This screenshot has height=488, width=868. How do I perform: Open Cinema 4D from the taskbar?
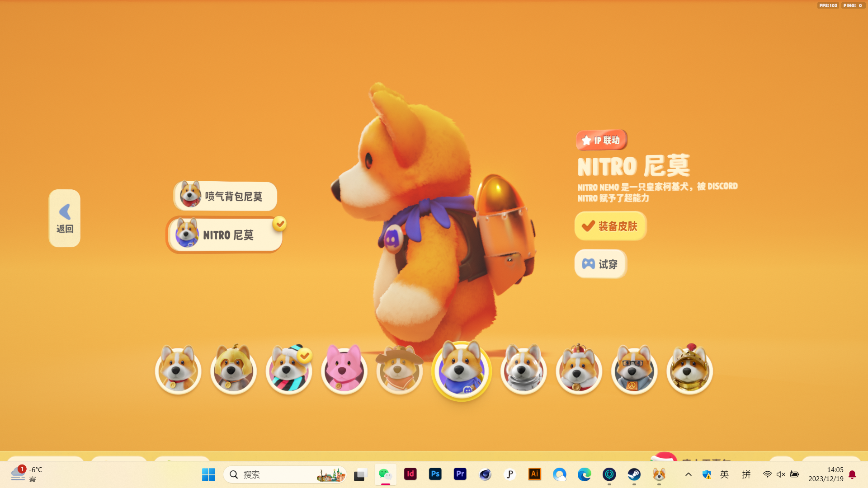485,474
